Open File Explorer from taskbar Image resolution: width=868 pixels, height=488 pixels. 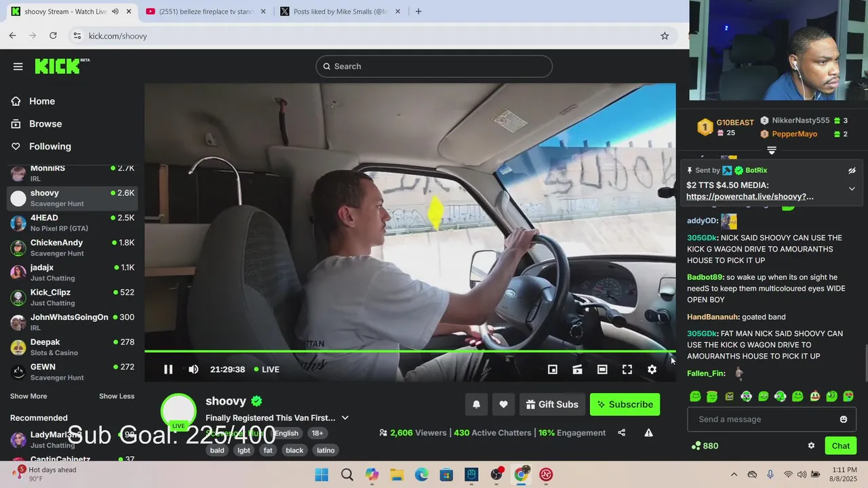pyautogui.click(x=397, y=474)
